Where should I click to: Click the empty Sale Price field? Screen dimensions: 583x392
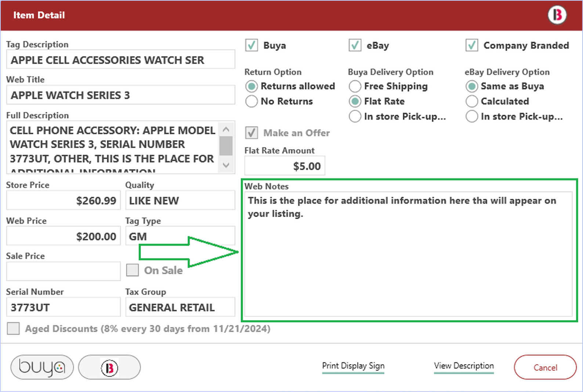64,271
